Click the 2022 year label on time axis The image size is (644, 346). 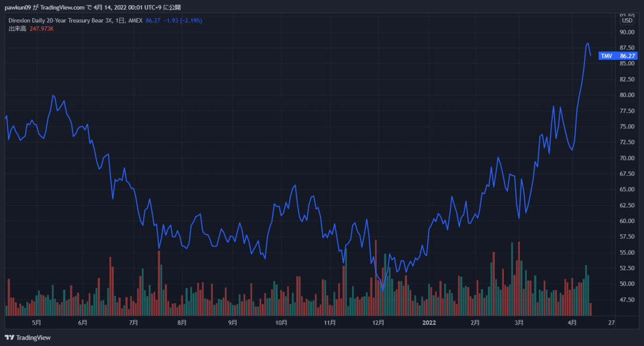(x=429, y=323)
